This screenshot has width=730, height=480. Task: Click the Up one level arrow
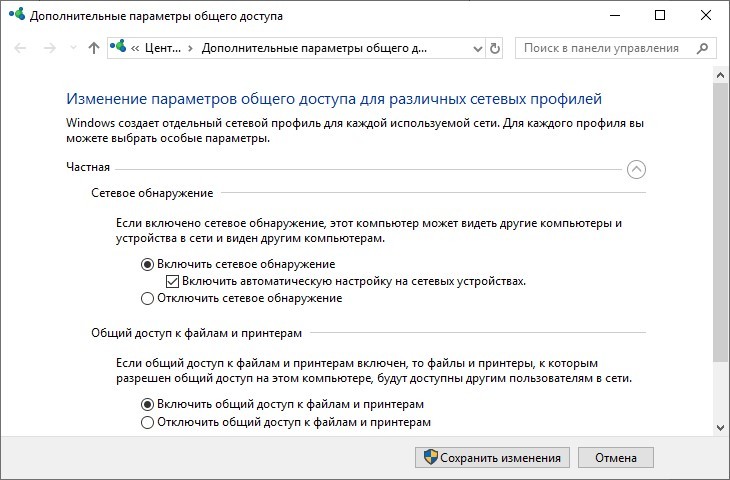[94, 48]
